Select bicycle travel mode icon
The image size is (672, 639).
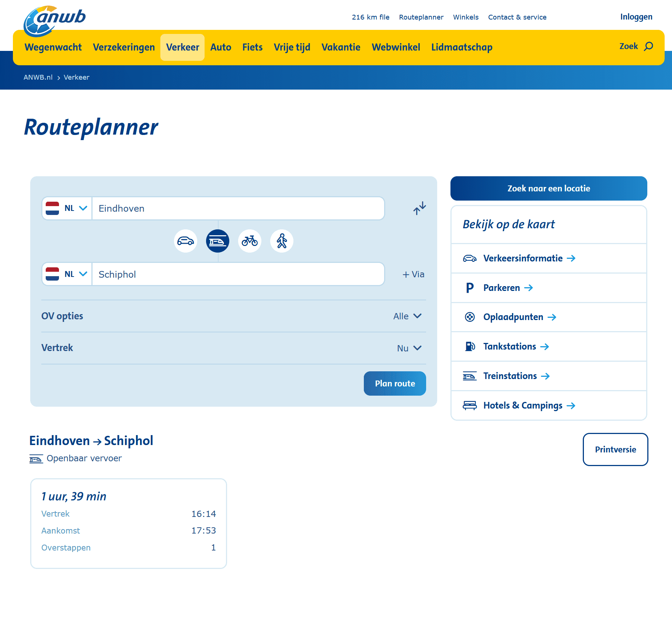(250, 241)
